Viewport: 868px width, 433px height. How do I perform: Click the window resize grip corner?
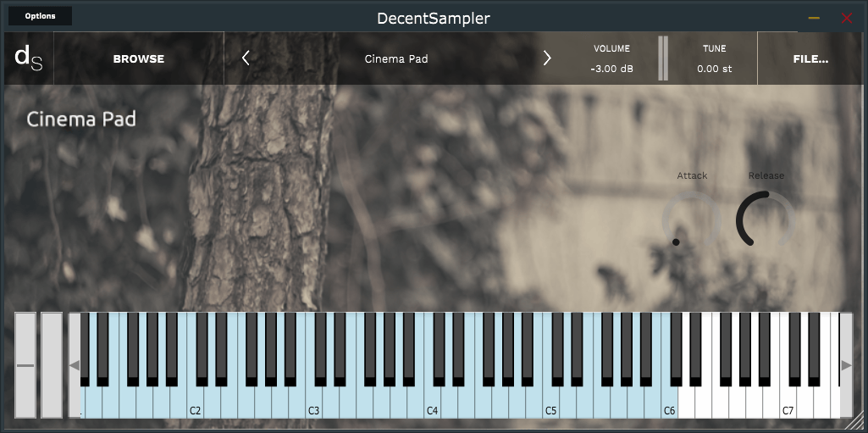(x=856, y=423)
